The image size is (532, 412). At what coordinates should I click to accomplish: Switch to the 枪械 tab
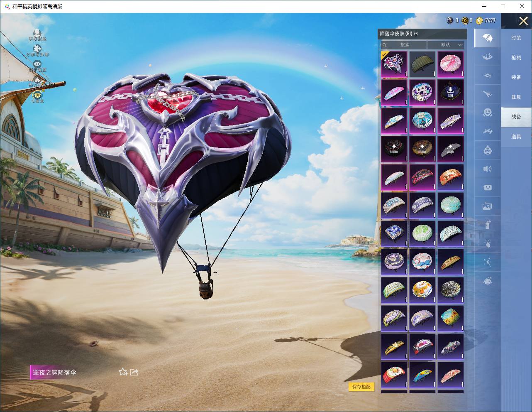(516, 58)
